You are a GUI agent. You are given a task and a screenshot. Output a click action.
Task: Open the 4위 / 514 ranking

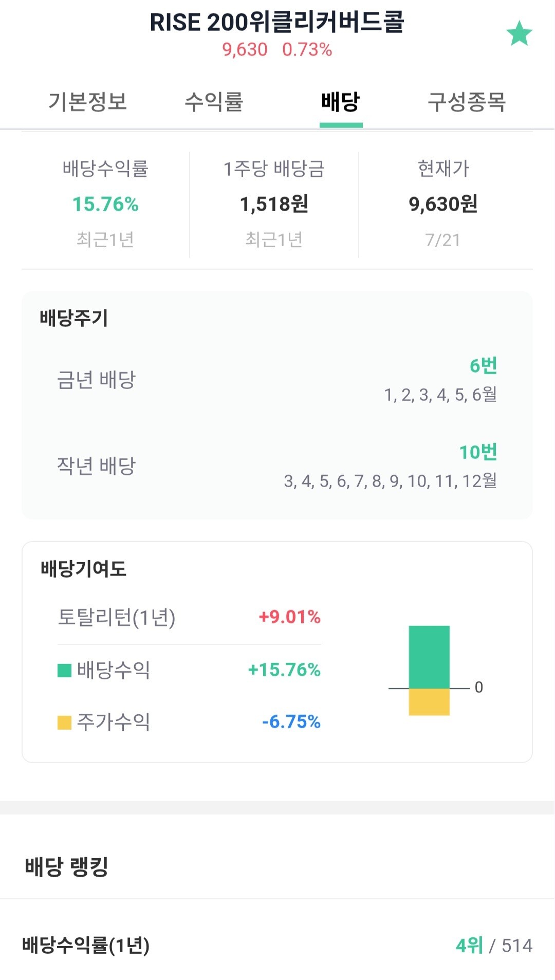(493, 946)
